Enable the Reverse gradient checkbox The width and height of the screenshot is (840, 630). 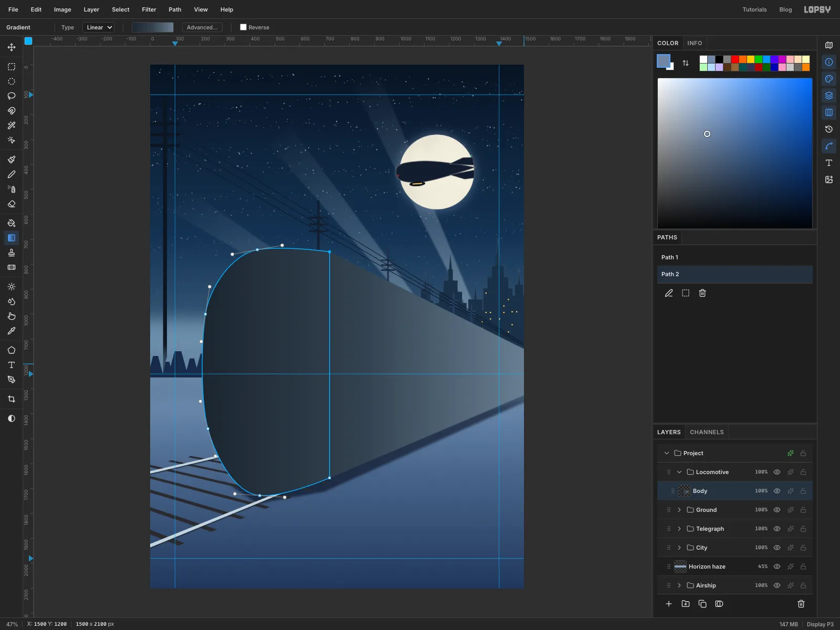[x=243, y=27]
